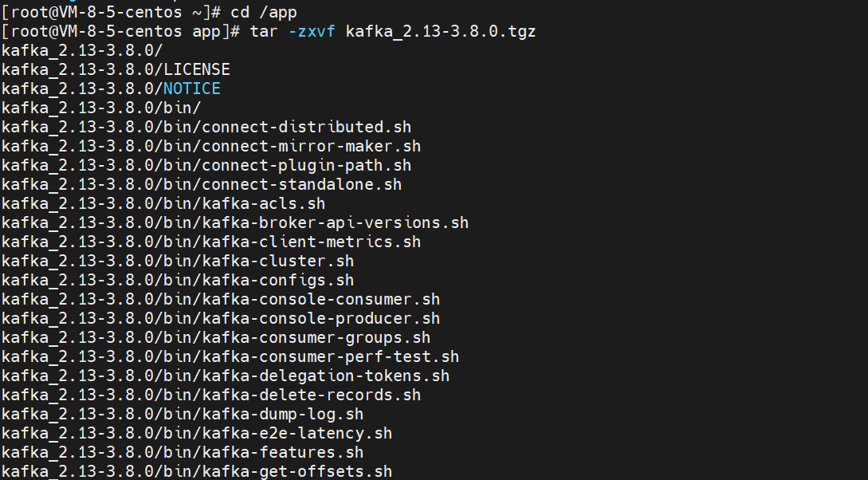Click the kafka-consumer-perf-test.sh entry
The image size is (868, 480).
click(230, 356)
